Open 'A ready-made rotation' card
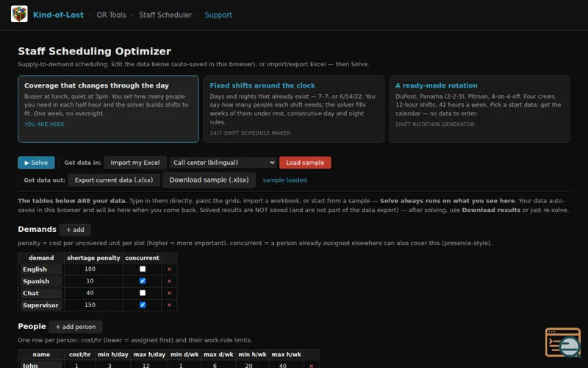The width and height of the screenshot is (588, 368). tap(480, 109)
